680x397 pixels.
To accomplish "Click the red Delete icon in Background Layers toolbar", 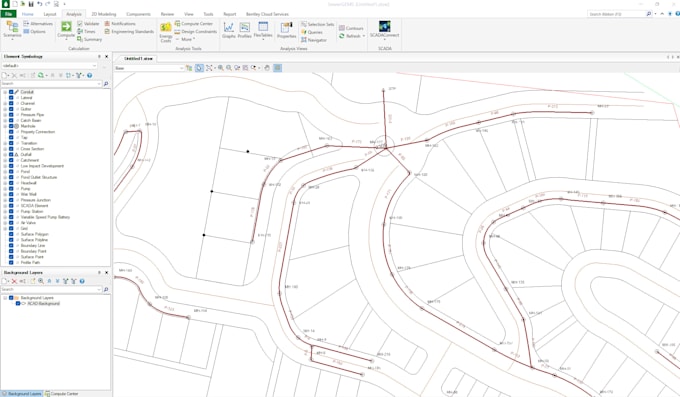I will pos(14,281).
